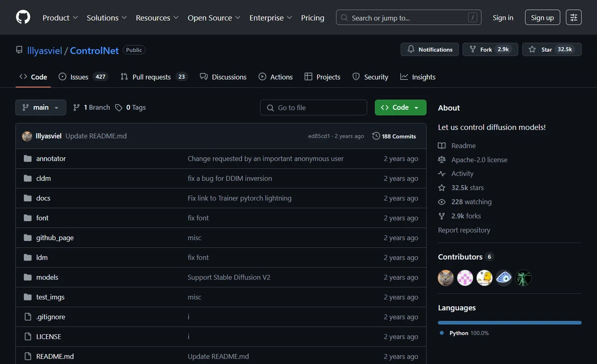Click the Readme book icon

pyautogui.click(x=442, y=146)
